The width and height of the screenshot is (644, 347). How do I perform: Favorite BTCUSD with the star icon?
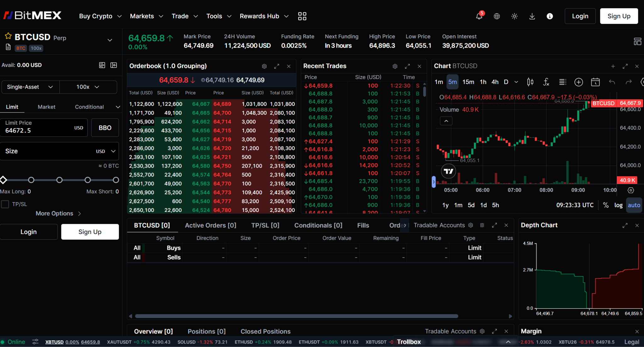point(8,36)
